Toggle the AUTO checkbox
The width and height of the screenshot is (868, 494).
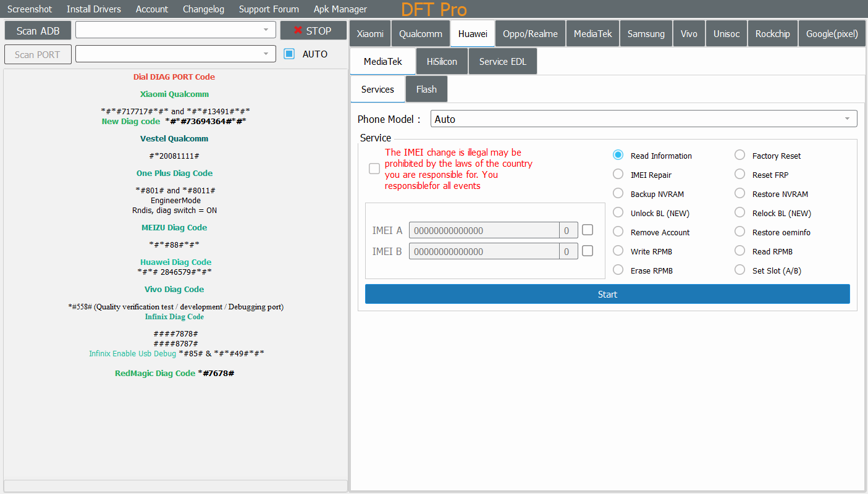coord(289,54)
